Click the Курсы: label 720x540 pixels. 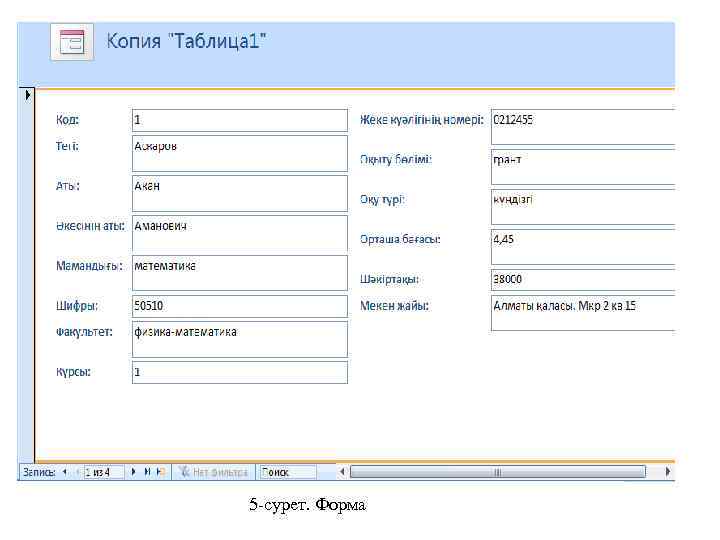tap(73, 372)
